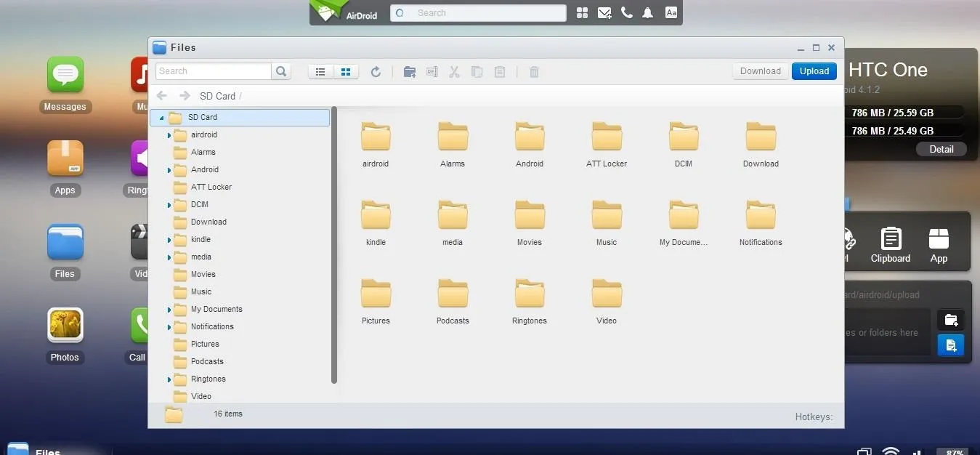The width and height of the screenshot is (980, 455).
Task: Open the Clipboard tool in the toolbox panel
Action: point(891,245)
